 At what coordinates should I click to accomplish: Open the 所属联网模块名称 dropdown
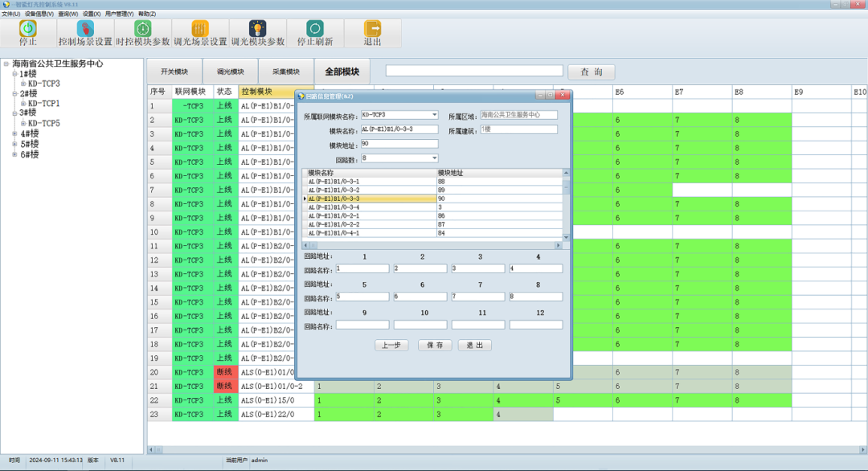coord(435,115)
